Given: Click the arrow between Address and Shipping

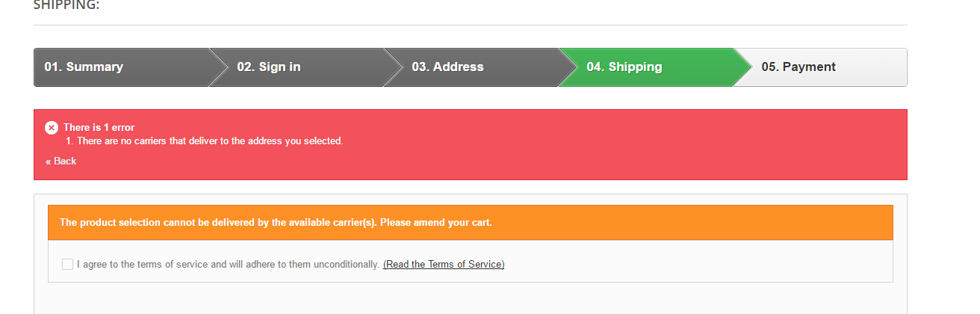Looking at the screenshot, I should (x=568, y=67).
